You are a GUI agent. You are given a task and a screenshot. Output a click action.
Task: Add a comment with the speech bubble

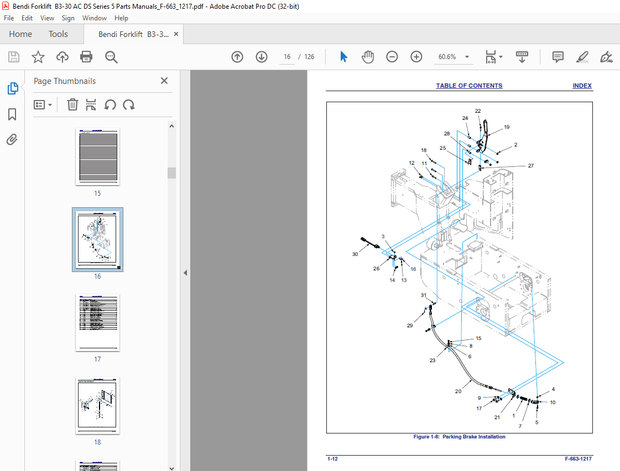click(x=558, y=57)
